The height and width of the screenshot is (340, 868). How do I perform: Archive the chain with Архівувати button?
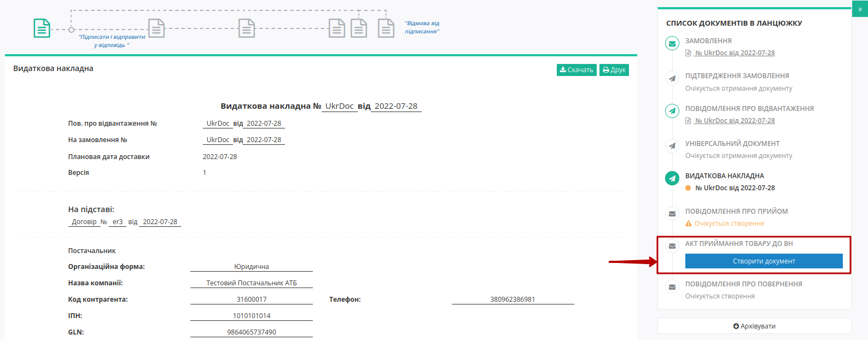(x=754, y=326)
